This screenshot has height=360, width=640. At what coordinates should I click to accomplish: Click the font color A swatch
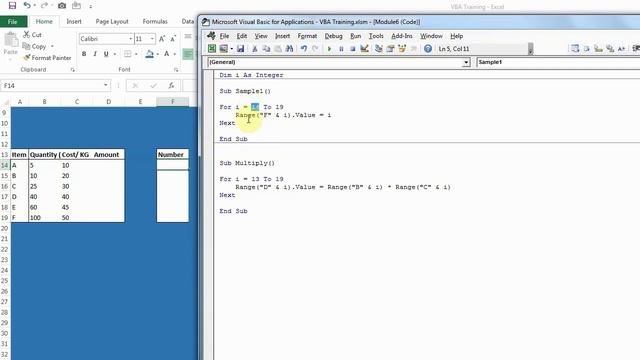[167, 53]
